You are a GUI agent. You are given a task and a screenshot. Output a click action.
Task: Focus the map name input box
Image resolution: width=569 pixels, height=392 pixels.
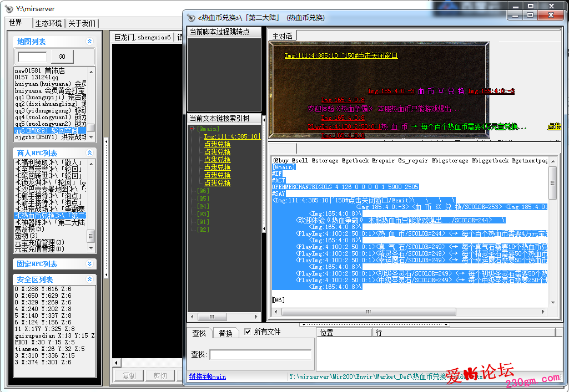tap(32, 57)
